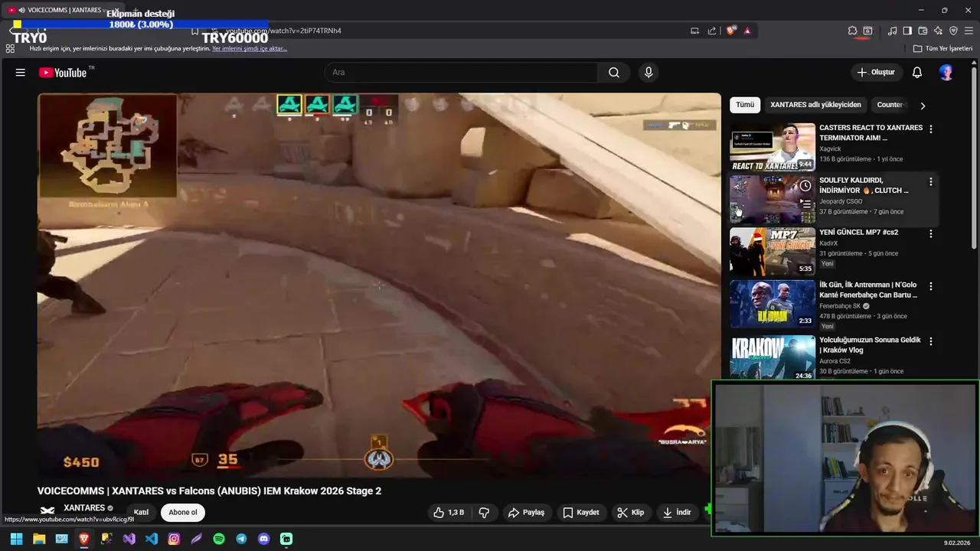Share the video via Paylaş
The image size is (980, 551).
point(527,513)
